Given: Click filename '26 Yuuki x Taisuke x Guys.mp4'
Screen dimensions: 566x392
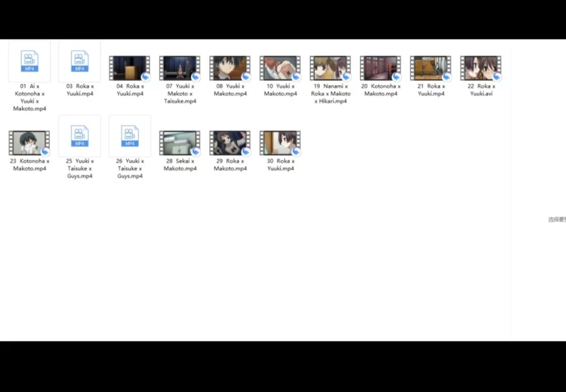Looking at the screenshot, I should pos(130,168).
